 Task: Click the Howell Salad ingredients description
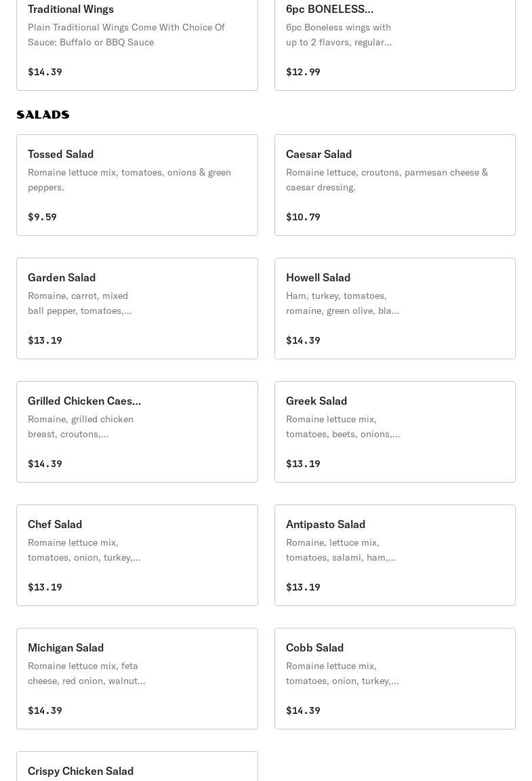[x=343, y=303]
